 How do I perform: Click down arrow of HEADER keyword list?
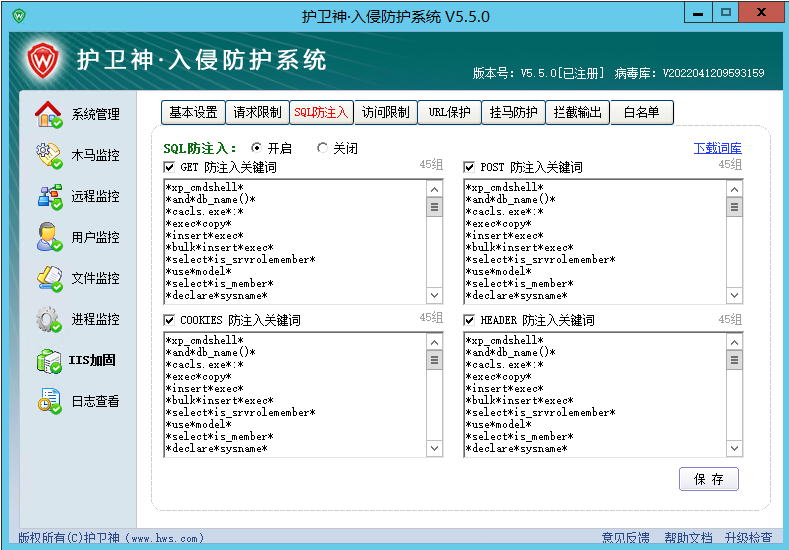734,448
